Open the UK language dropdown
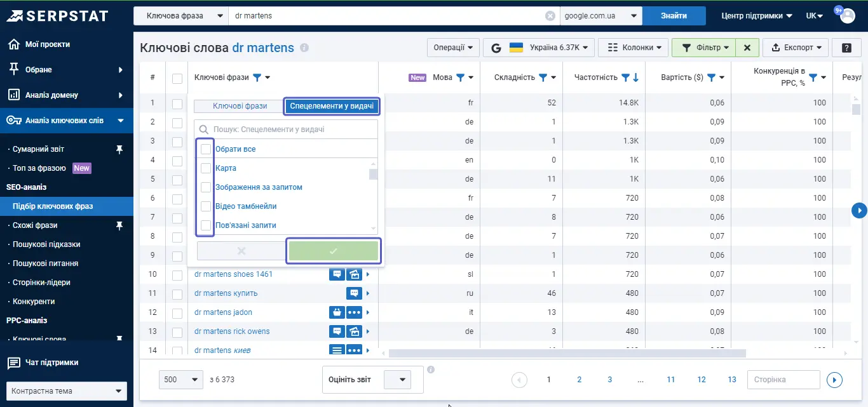The height and width of the screenshot is (407, 868). (815, 16)
